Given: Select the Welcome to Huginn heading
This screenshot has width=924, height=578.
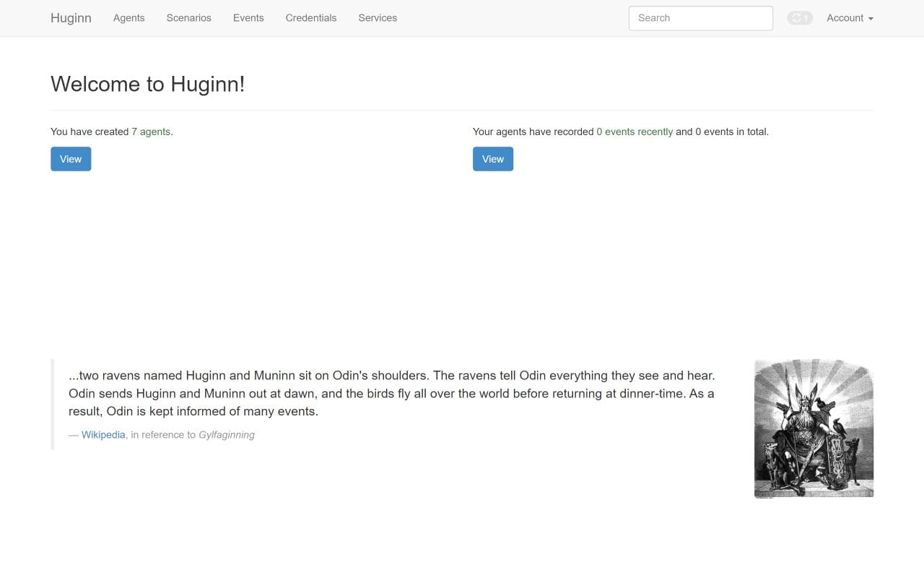Looking at the screenshot, I should [x=147, y=84].
